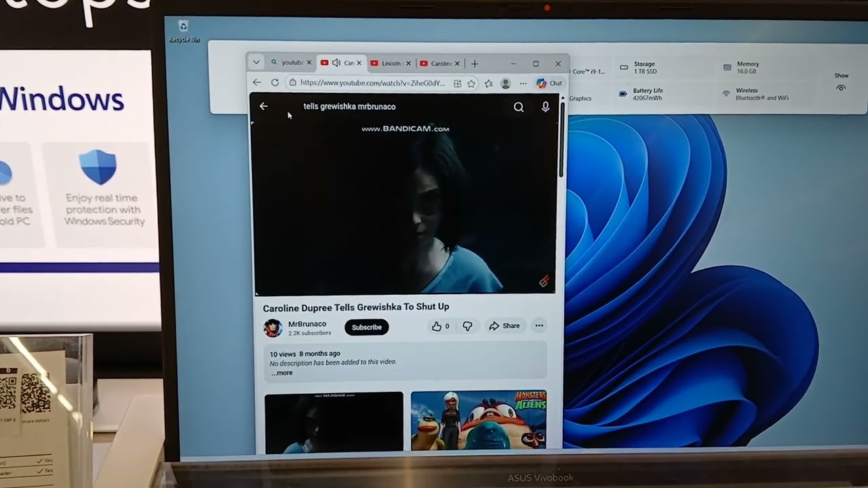
Task: Open the Favorites list icon
Action: point(488,83)
